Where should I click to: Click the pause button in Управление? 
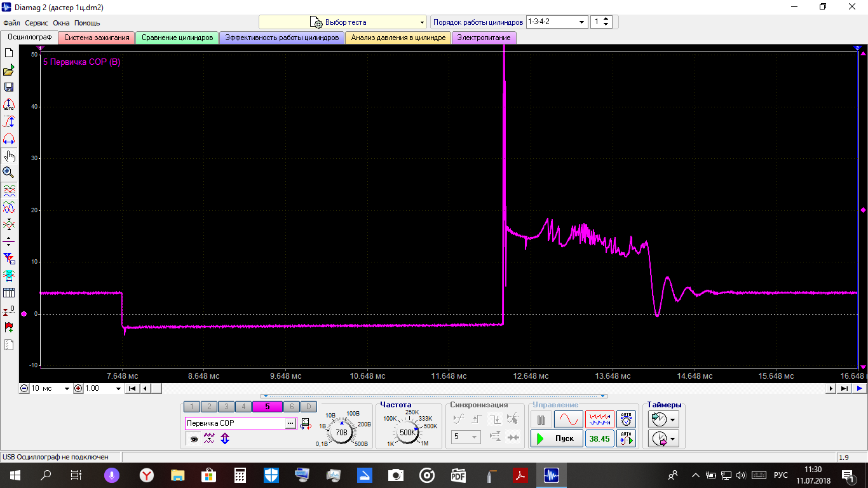[541, 419]
